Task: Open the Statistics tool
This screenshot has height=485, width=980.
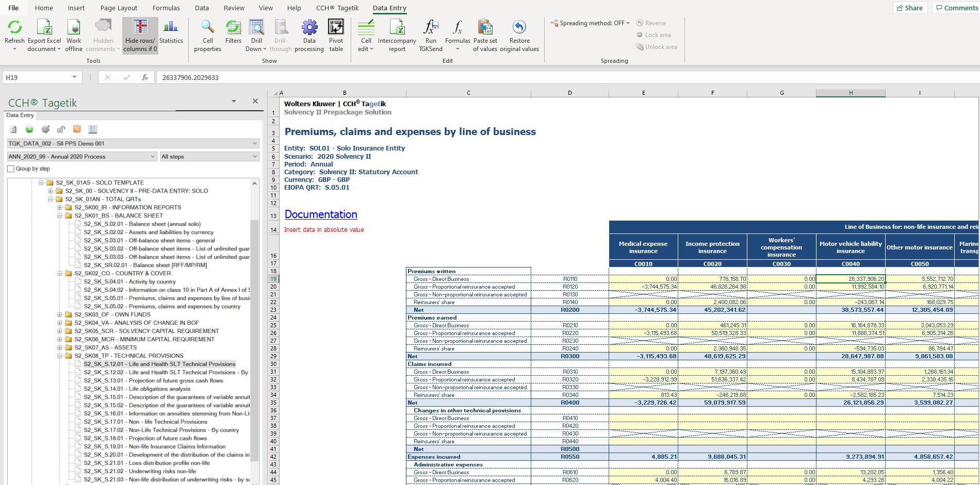Action: pos(171,27)
